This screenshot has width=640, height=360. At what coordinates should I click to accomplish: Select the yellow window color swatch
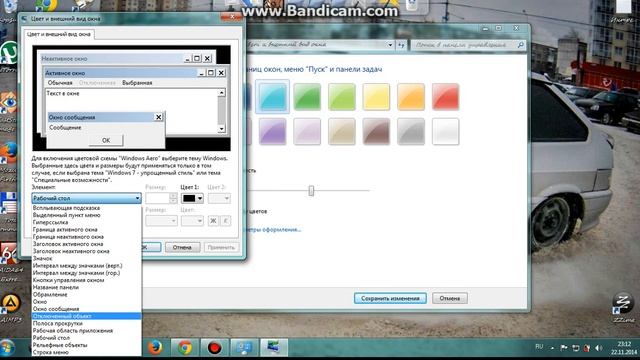376,97
